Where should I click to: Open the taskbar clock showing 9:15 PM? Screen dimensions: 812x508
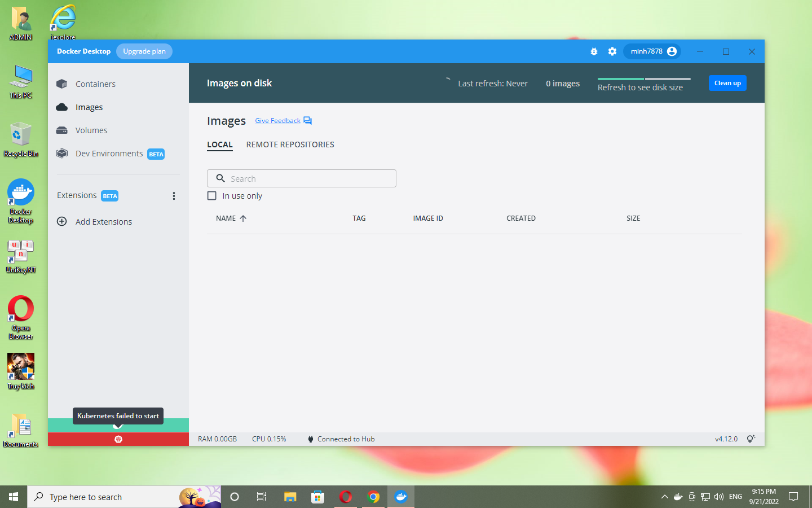tap(764, 497)
